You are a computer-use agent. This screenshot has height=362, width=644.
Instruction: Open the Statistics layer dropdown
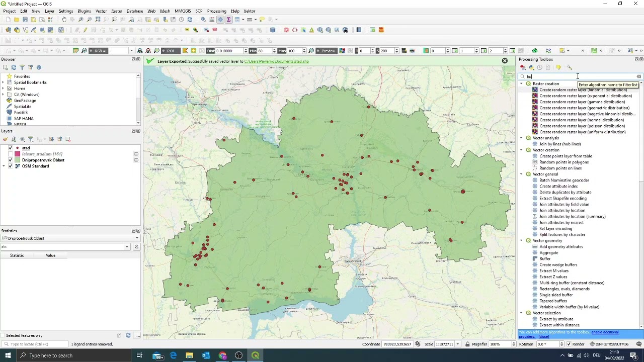click(x=70, y=238)
